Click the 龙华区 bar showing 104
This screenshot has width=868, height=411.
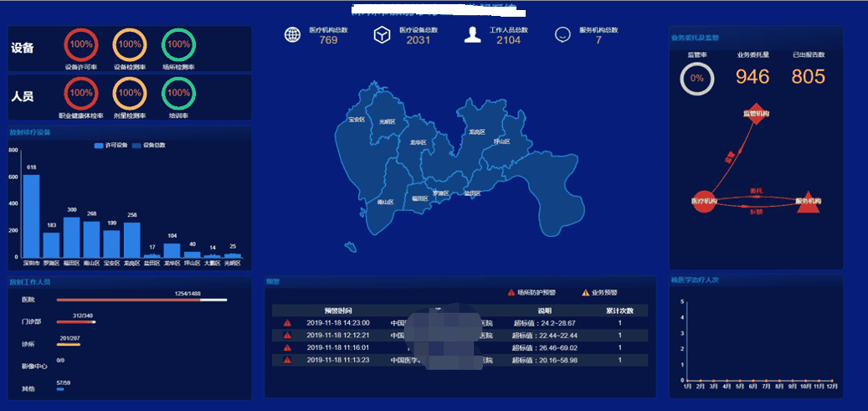pyautogui.click(x=172, y=250)
